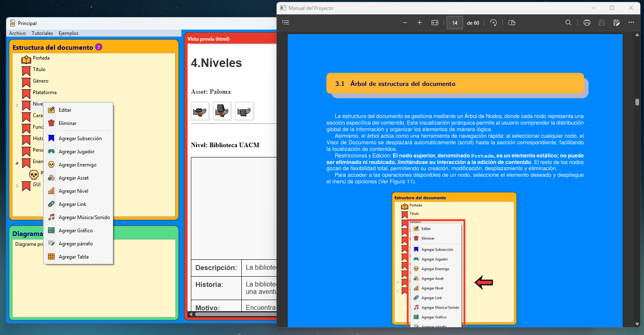Image resolution: width=644 pixels, height=335 pixels.
Task: Select Agregar Enemigo menu entry
Action: (x=78, y=165)
